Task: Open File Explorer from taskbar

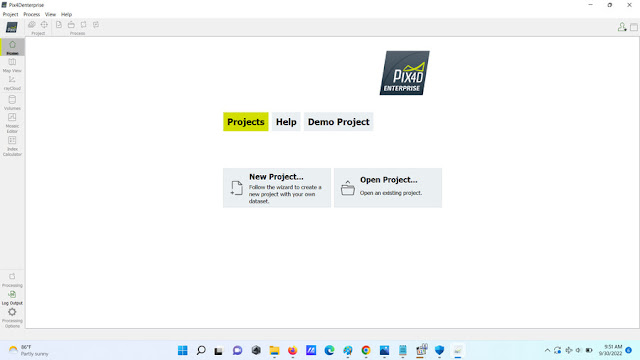Action: tap(274, 350)
